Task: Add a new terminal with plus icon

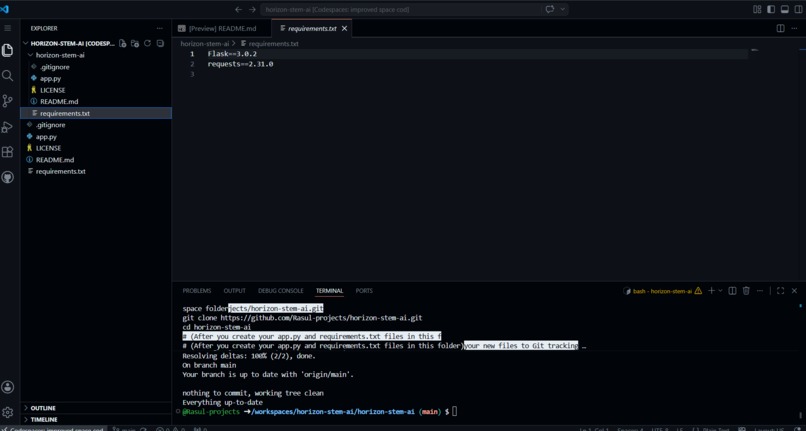Action: pyautogui.click(x=711, y=291)
